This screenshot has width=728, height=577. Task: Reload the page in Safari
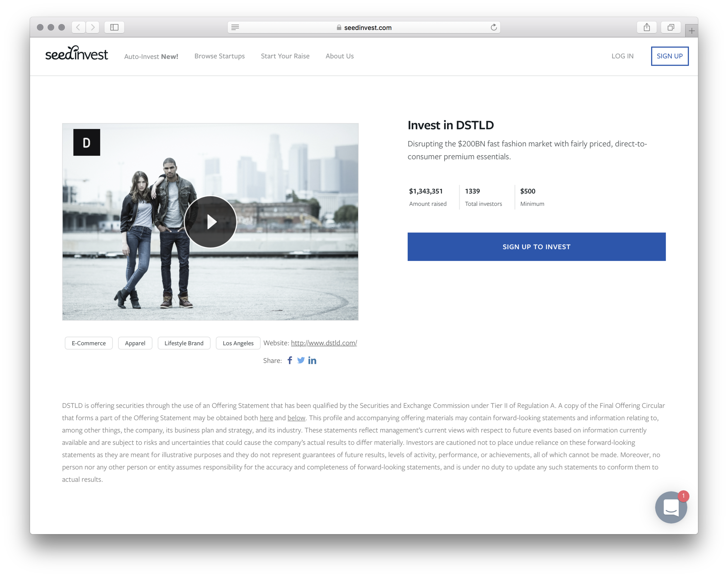[x=494, y=27]
